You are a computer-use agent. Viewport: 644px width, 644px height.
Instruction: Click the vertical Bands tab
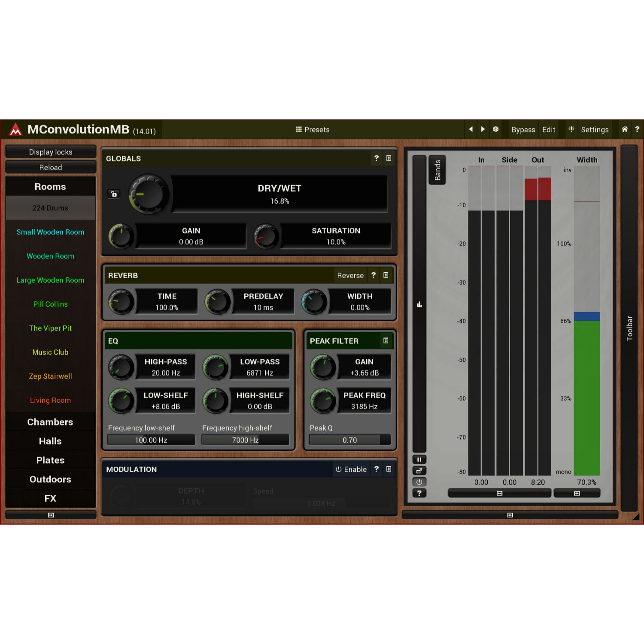[x=437, y=170]
